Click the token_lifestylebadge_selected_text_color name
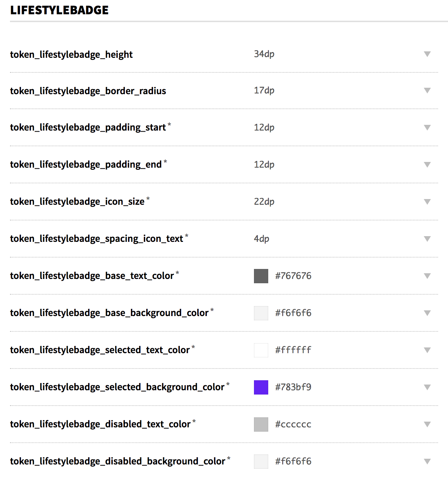Screen dimensions: 448x478 100,350
